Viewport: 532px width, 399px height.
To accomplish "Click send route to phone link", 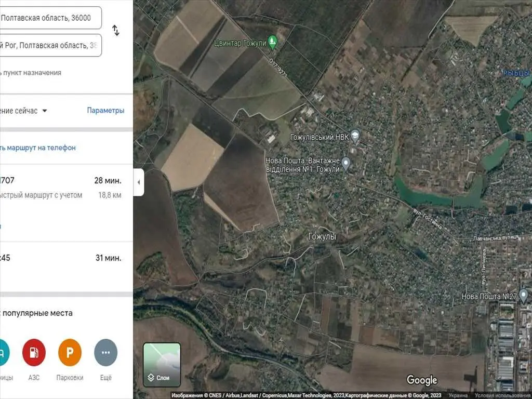I will coord(37,148).
